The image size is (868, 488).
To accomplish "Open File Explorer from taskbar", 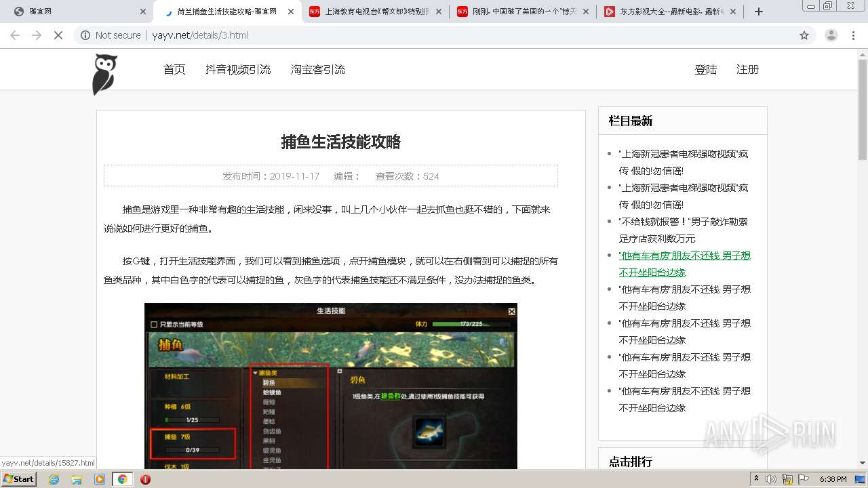I will point(77,479).
